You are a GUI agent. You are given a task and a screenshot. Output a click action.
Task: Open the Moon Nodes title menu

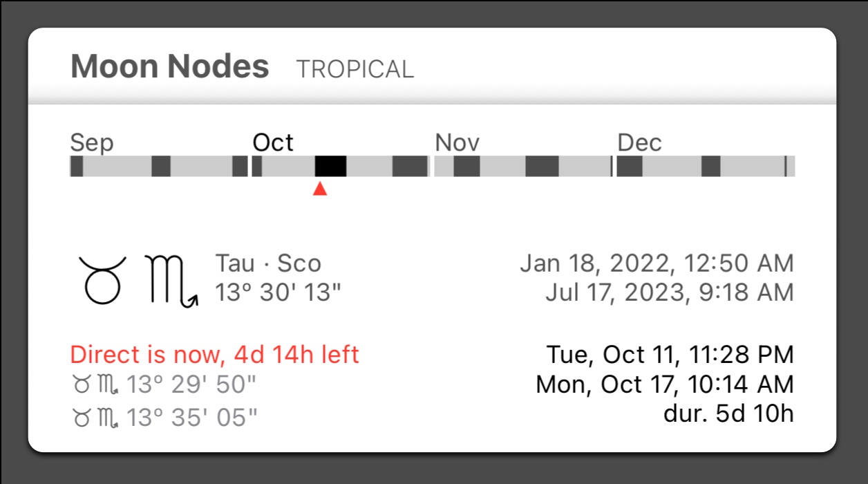click(170, 66)
